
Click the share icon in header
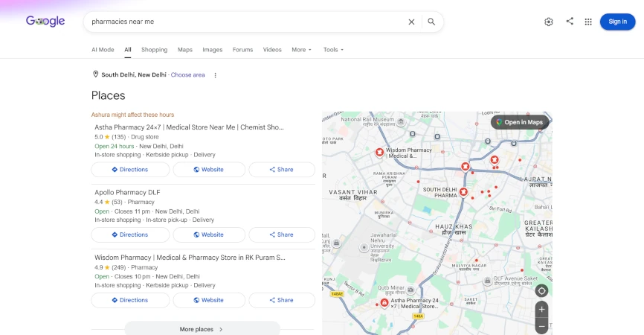[x=570, y=21]
